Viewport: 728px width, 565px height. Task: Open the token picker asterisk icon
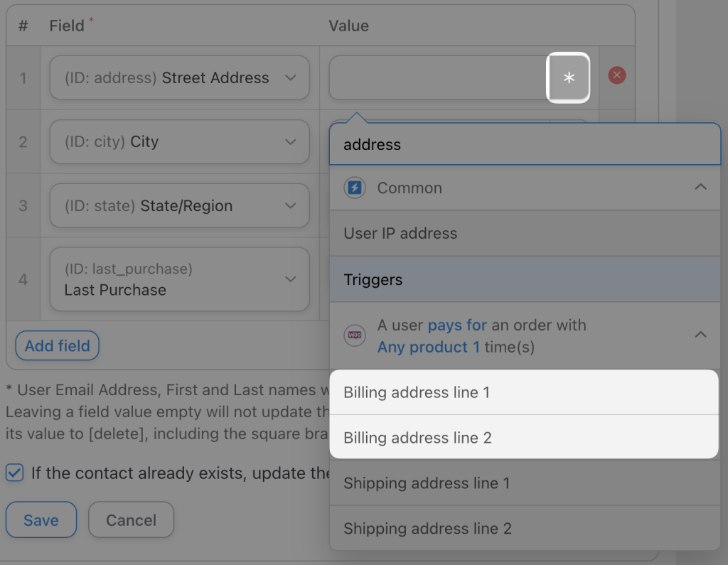[568, 78]
